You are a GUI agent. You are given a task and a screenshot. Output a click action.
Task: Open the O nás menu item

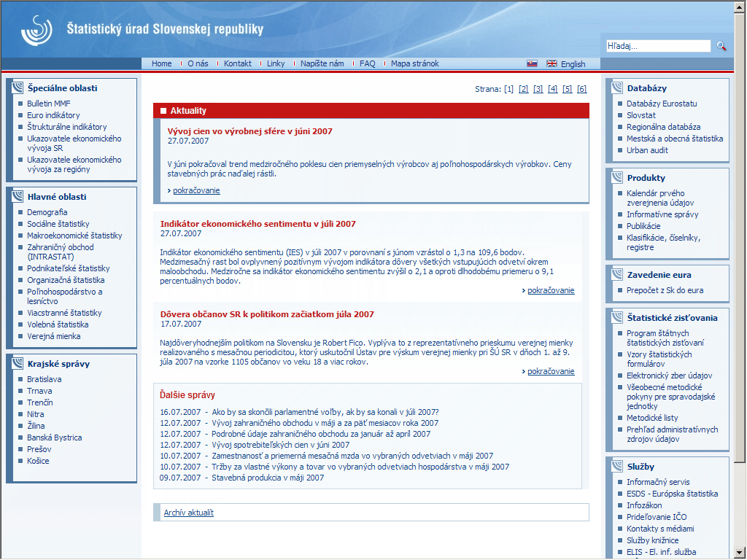(x=198, y=63)
